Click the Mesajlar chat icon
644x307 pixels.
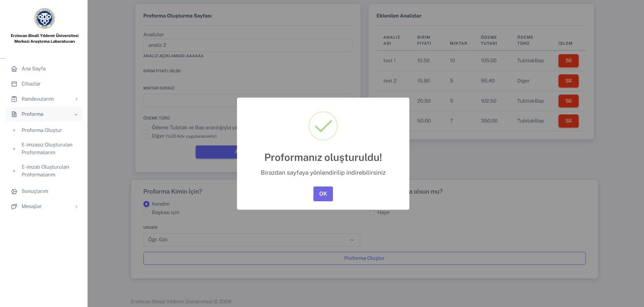14,206
